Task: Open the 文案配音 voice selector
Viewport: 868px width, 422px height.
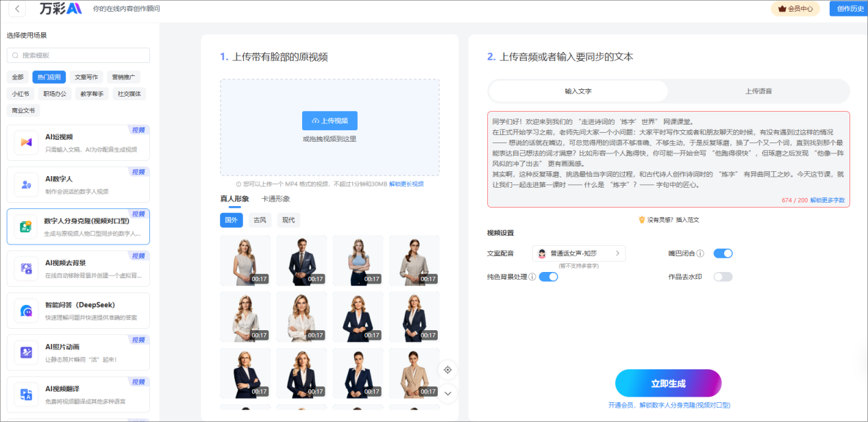Action: [579, 253]
